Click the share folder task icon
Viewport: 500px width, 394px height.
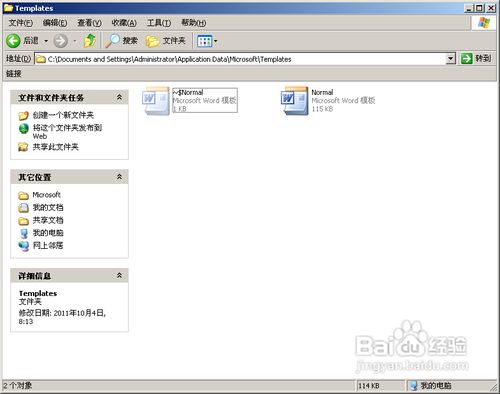[x=23, y=147]
